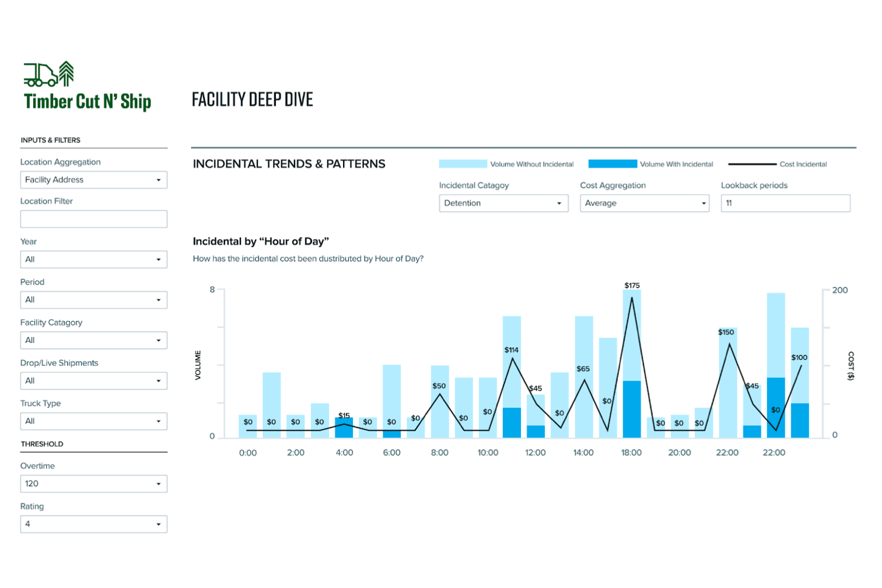Click the $114 cost label on the chart
This screenshot has height=588, width=882.
(x=512, y=350)
